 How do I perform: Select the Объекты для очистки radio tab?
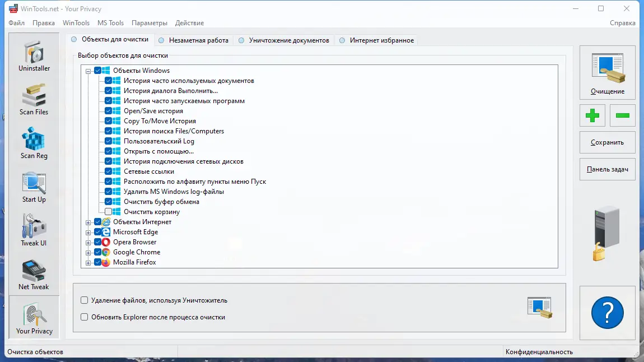point(110,39)
